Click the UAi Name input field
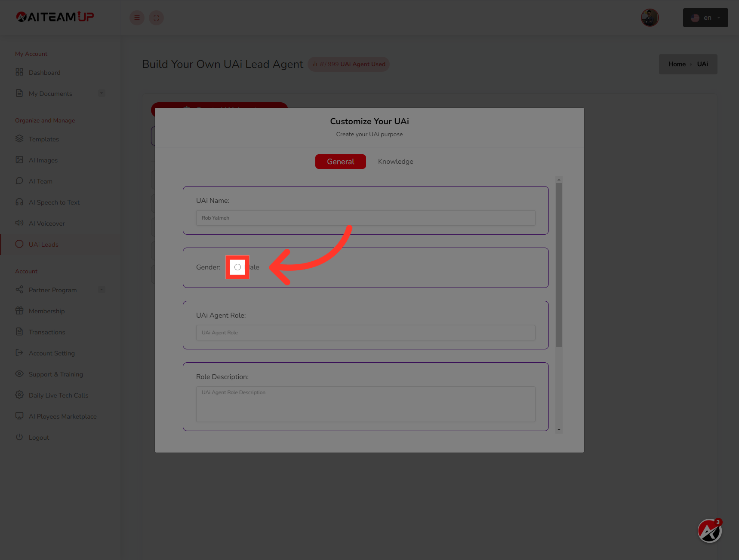Screen dimensions: 739x560 coord(366,218)
